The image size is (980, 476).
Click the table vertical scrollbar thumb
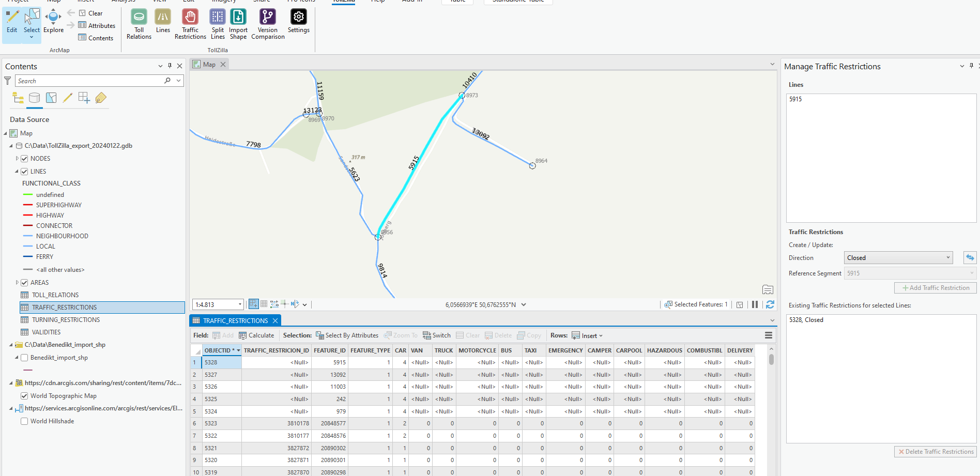tap(771, 359)
